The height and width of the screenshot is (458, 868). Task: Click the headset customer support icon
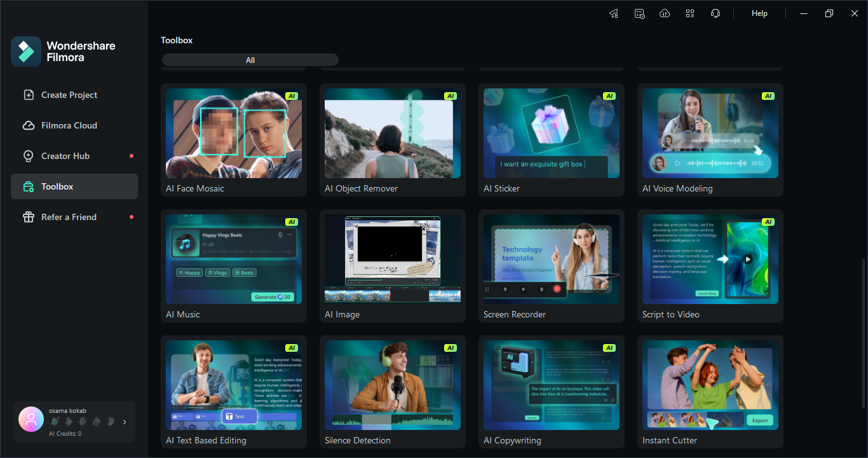coord(715,13)
